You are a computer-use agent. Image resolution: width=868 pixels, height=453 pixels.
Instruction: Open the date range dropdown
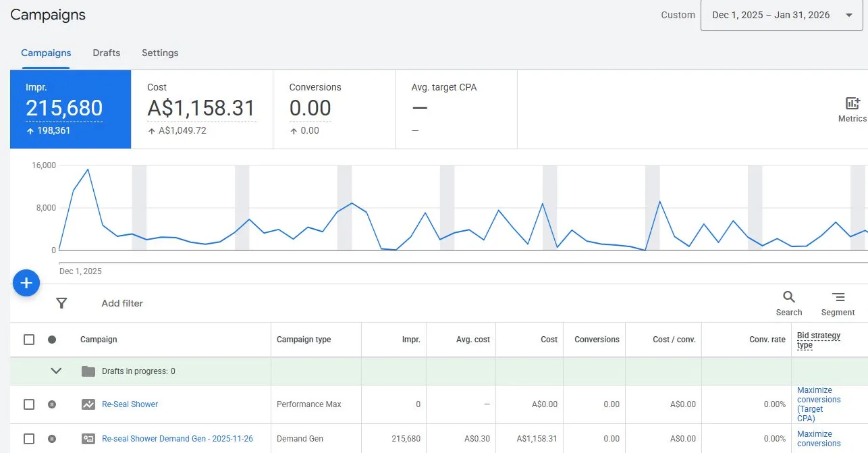(780, 14)
